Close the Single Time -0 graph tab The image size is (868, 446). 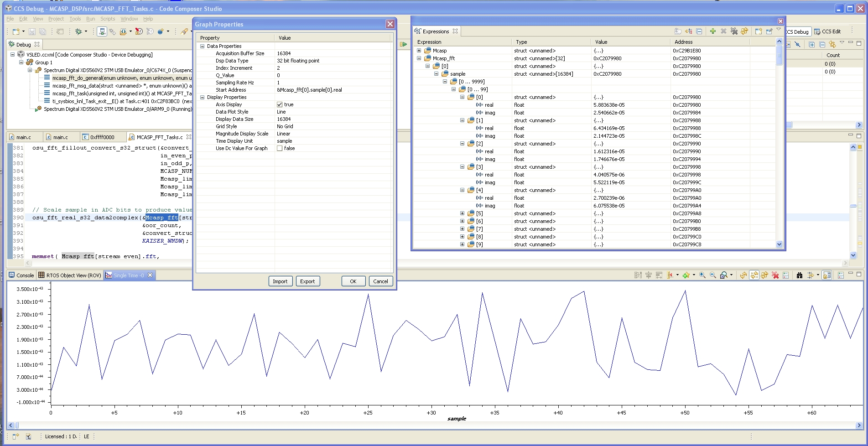[x=150, y=275]
